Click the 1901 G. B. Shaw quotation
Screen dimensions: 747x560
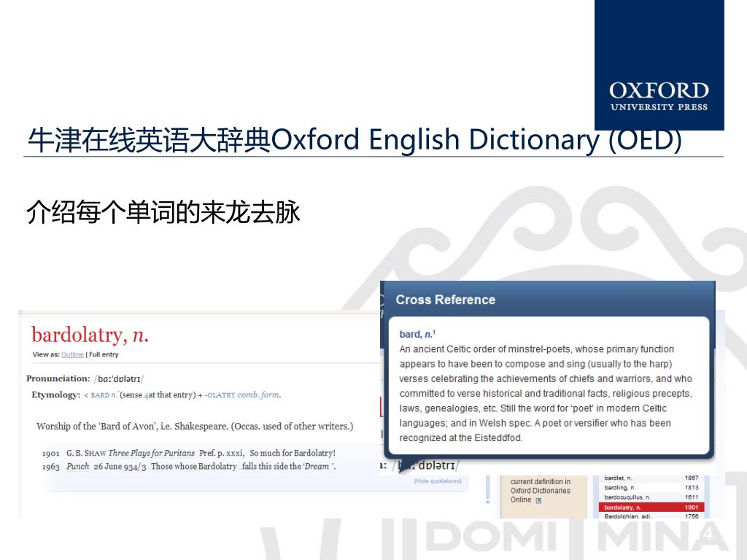pos(189,453)
